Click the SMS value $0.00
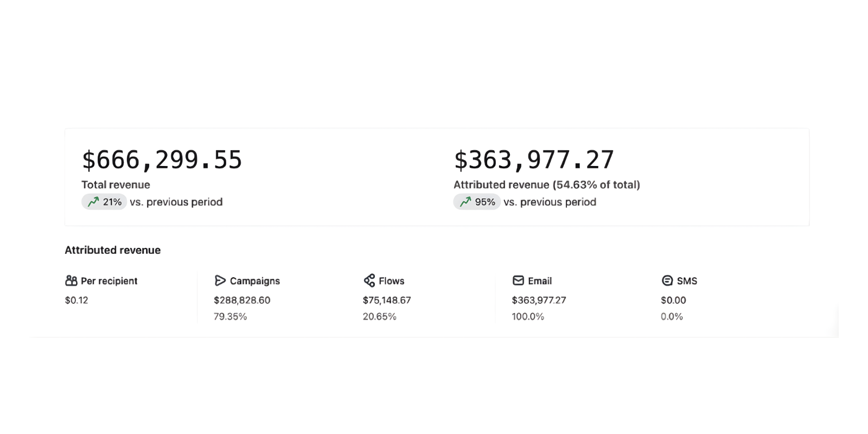This screenshot has width=868, height=434. click(x=673, y=299)
